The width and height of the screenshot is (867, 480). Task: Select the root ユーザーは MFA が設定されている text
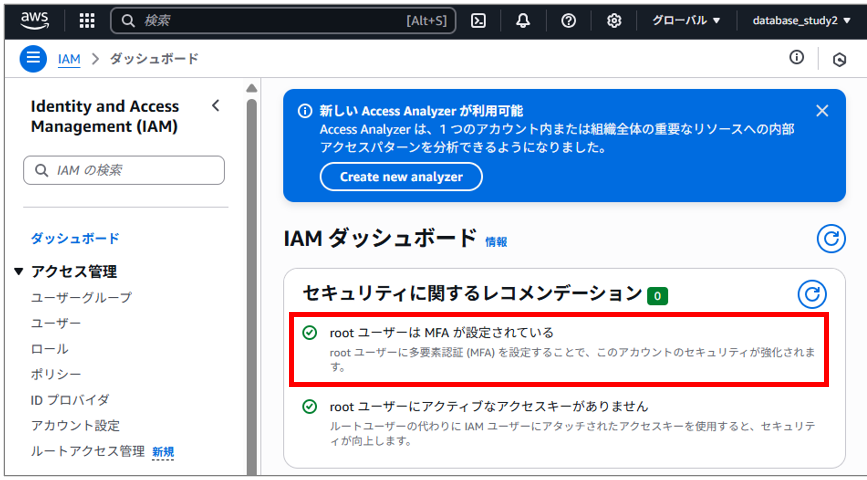pos(441,332)
